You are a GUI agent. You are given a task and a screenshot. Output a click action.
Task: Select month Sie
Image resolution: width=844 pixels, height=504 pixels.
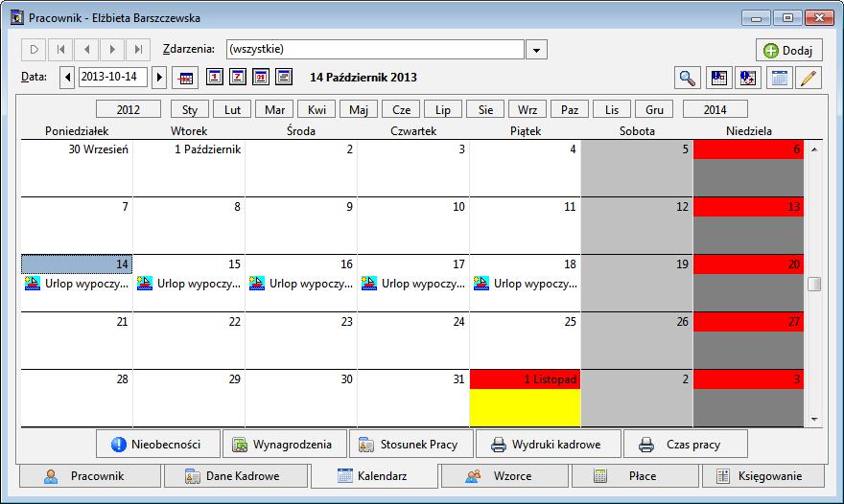tap(485, 109)
